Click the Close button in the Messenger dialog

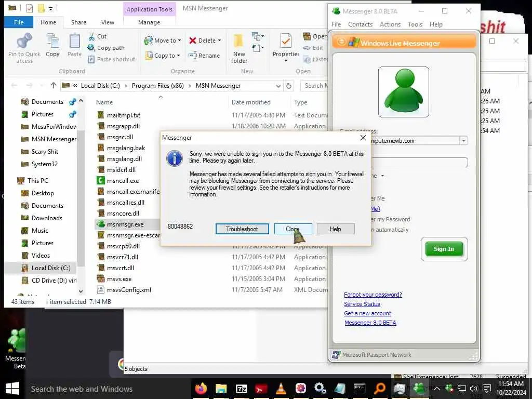point(293,229)
